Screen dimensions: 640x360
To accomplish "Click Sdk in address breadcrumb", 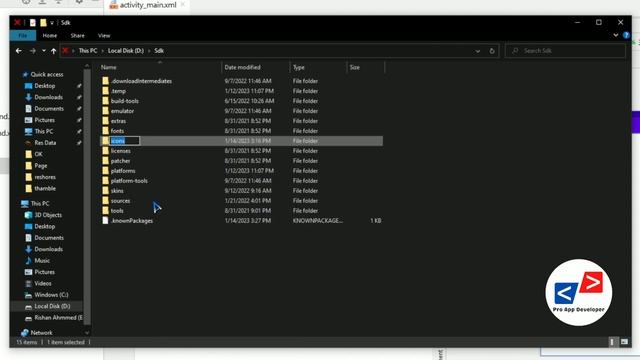I will click(x=159, y=51).
